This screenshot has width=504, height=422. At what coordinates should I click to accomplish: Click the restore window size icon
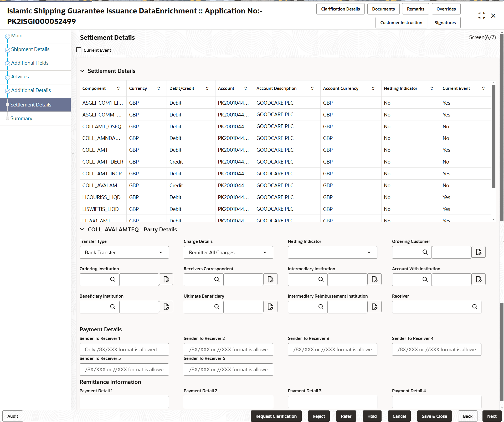coord(482,16)
